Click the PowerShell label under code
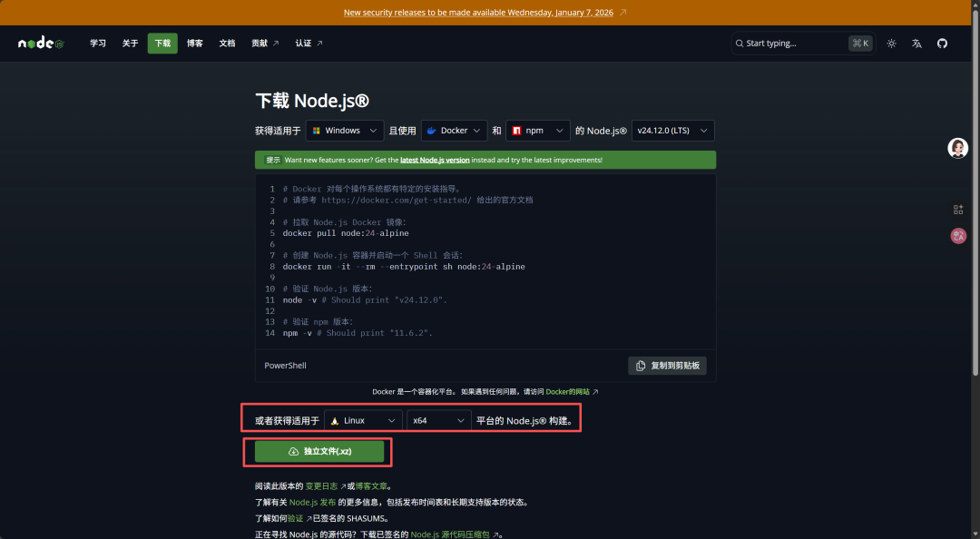The height and width of the screenshot is (539, 980). pos(285,366)
